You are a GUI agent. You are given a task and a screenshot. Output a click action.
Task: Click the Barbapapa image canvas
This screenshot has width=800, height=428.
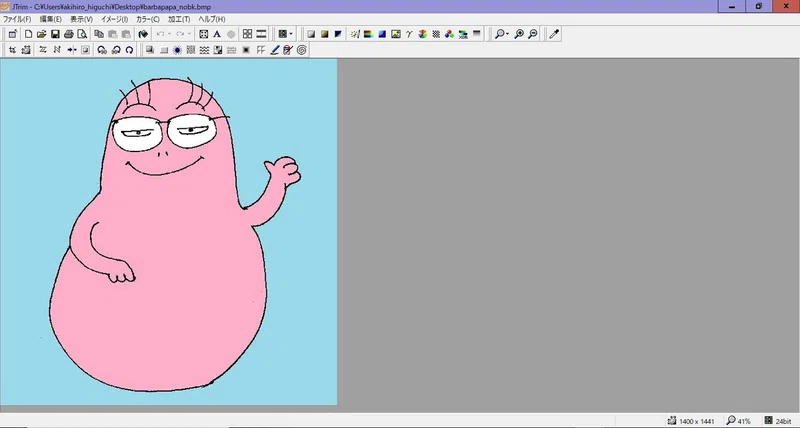[x=168, y=232]
